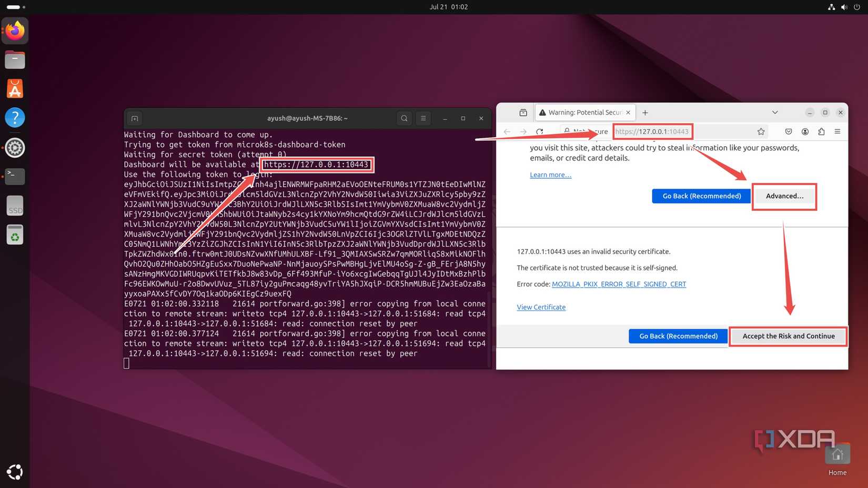
Task: Open the Files app in dock
Action: coord(15,60)
